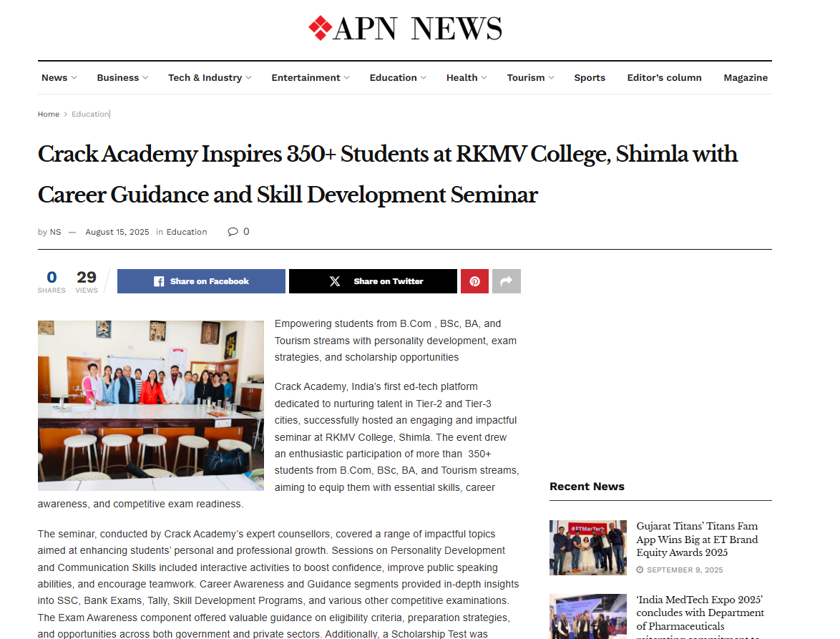Expand the News menu chevron
Screen dimensions: 840x639
point(74,78)
